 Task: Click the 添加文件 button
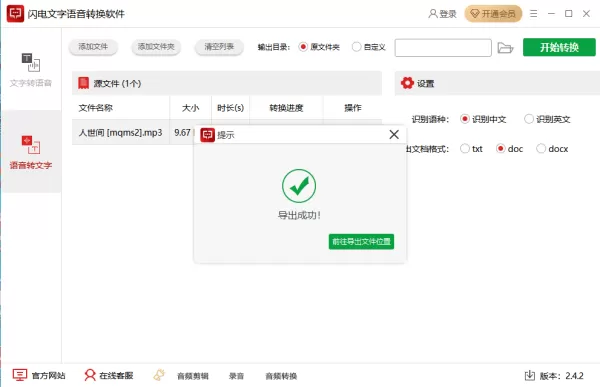pos(93,47)
